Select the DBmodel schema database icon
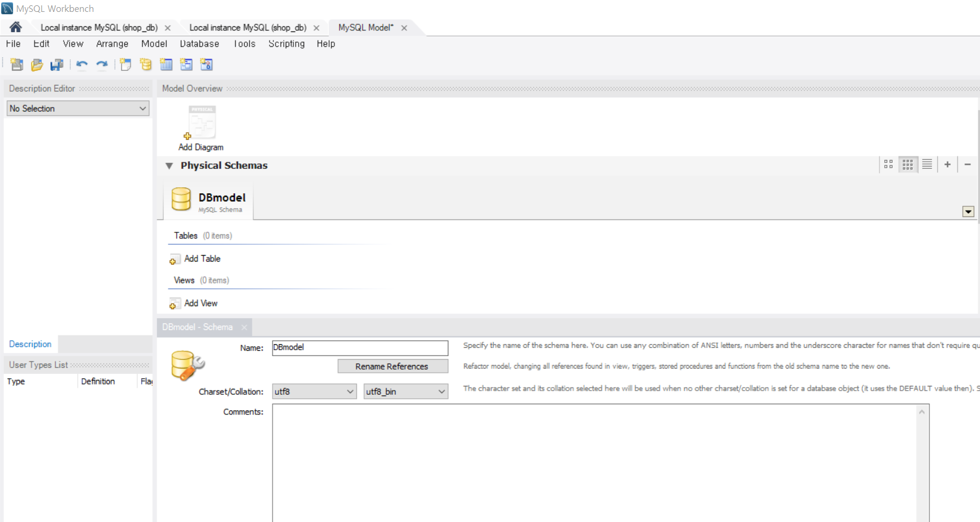The height and width of the screenshot is (522, 980). pyautogui.click(x=181, y=200)
